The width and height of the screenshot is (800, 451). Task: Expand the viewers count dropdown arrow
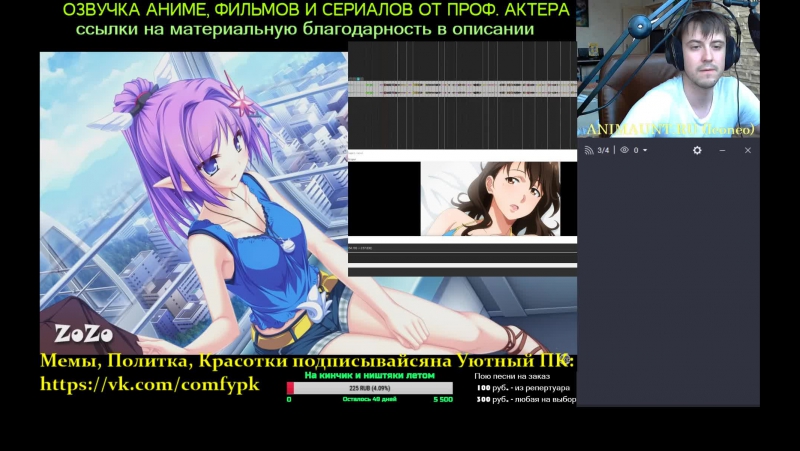pyautogui.click(x=645, y=150)
